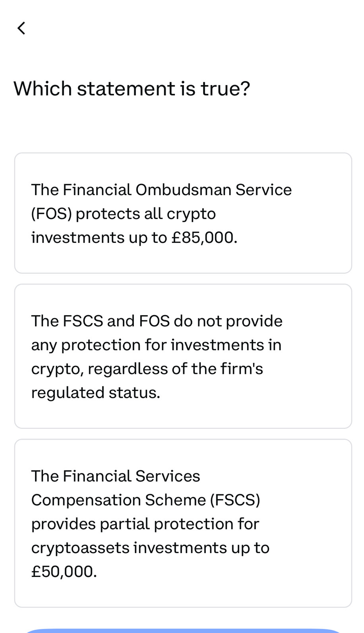Tap the back chevron to exit the quiz
This screenshot has height=633, width=364.
(21, 28)
